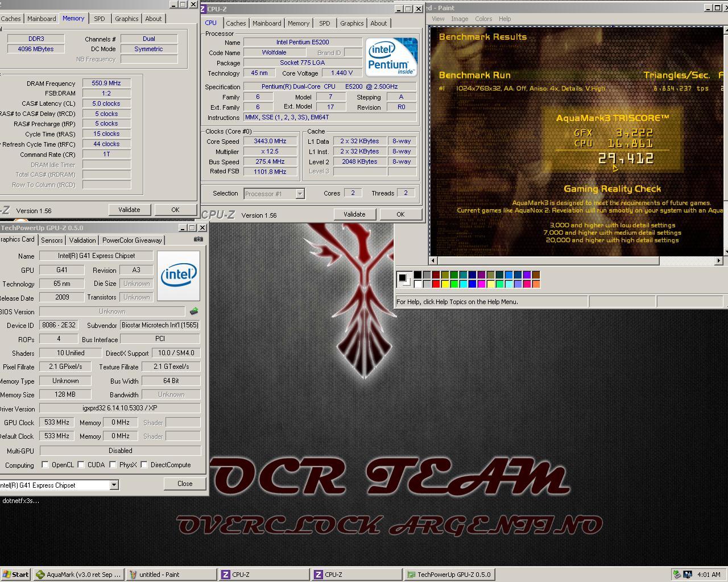The width and height of the screenshot is (728, 582).
Task: Choose the orange swatch in Paint palette
Action: coord(536,284)
